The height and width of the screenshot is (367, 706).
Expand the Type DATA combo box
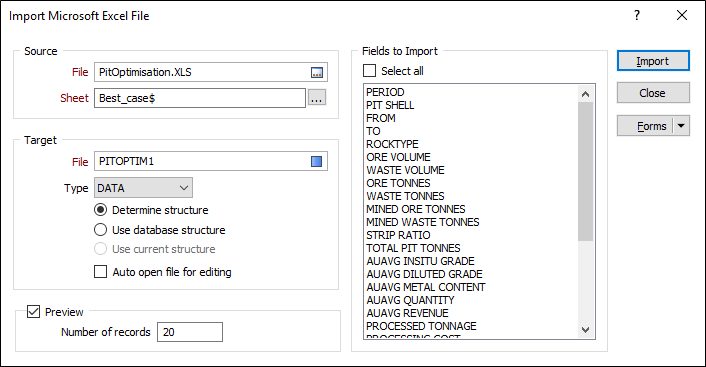[143, 188]
